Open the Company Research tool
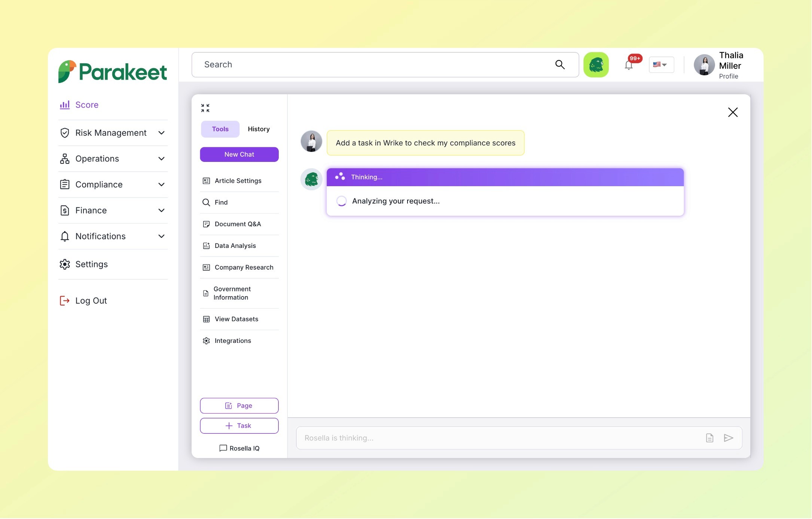The height and width of the screenshot is (519, 812). point(244,267)
